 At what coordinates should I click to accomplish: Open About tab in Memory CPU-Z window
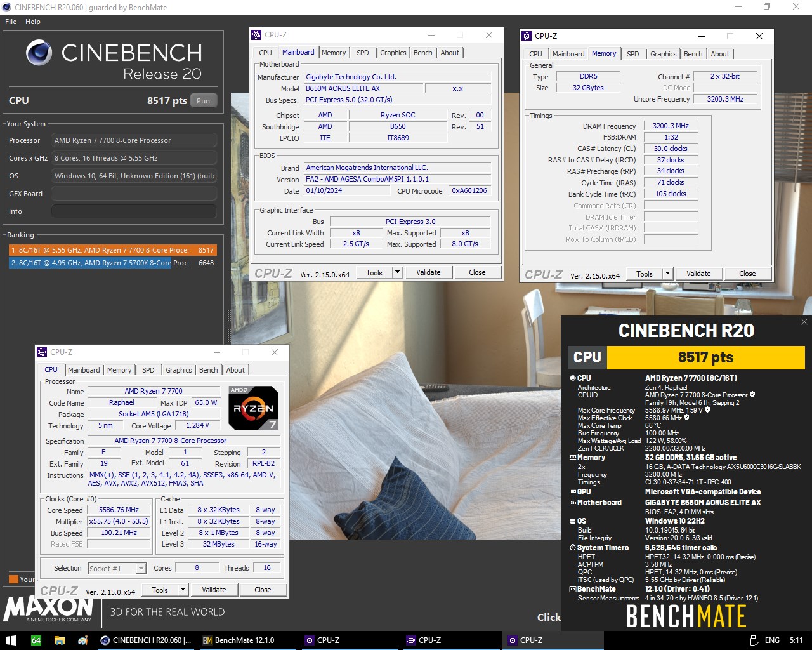(720, 54)
